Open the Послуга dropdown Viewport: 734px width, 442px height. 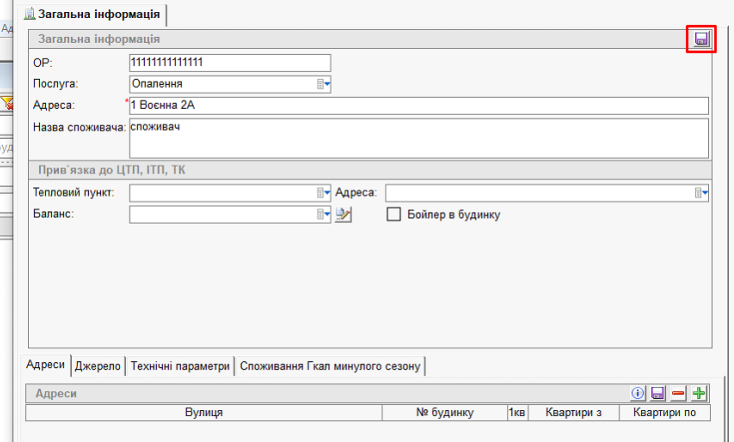[x=324, y=84]
